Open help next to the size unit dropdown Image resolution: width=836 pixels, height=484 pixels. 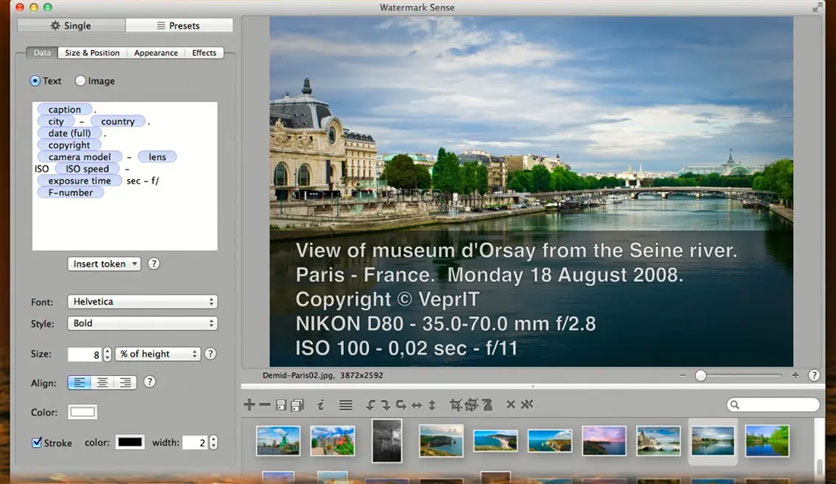[x=211, y=354]
